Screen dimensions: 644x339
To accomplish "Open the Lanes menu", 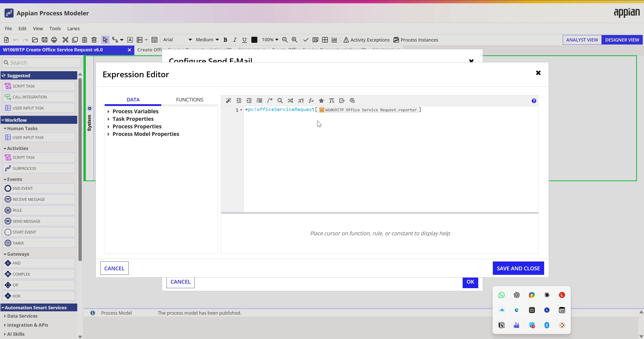I will click(x=73, y=28).
